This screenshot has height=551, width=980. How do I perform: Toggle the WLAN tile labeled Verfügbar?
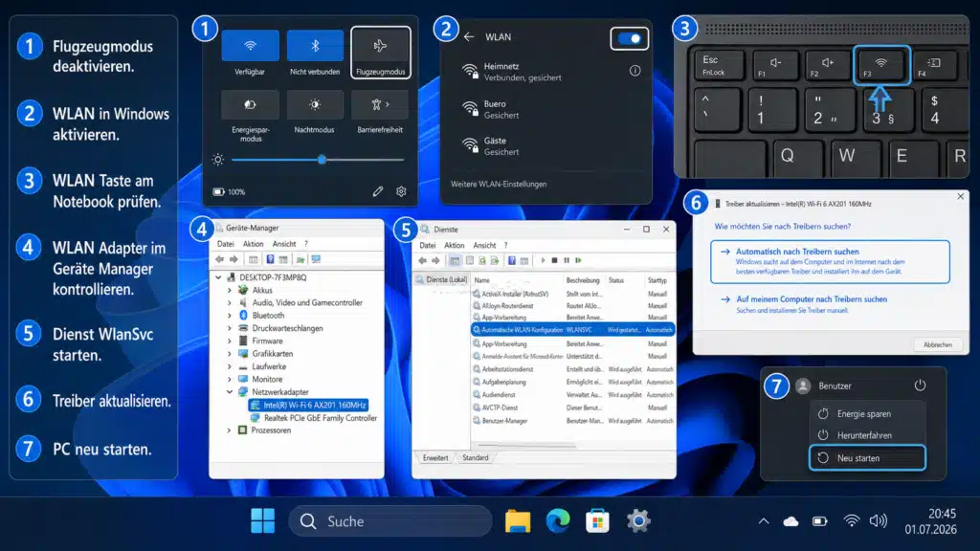250,46
